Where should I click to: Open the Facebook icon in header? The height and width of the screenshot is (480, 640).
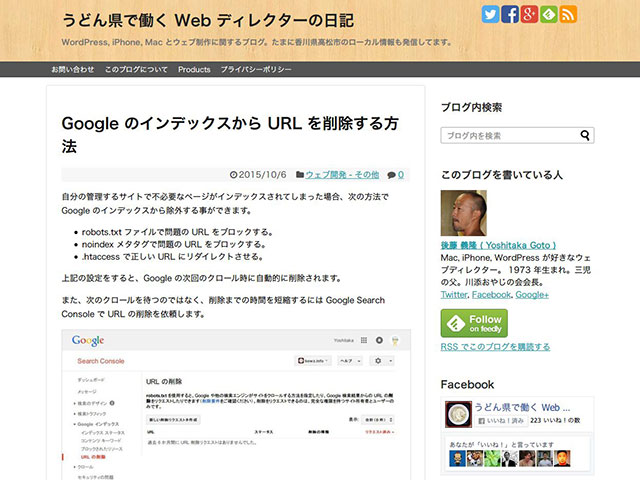click(510, 14)
